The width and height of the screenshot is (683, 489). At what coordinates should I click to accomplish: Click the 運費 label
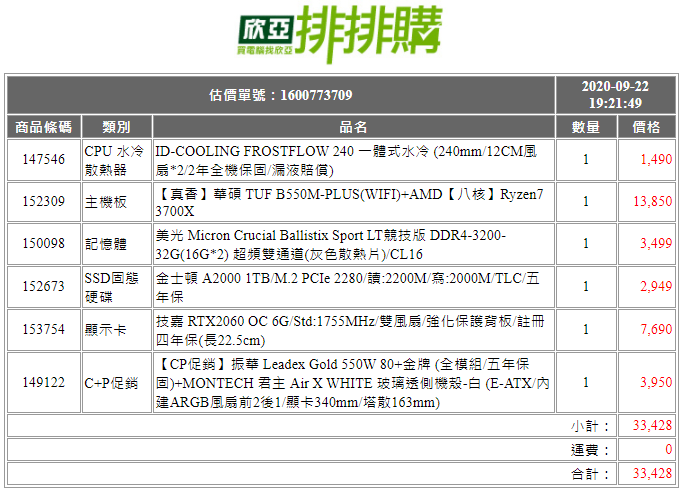[590, 450]
